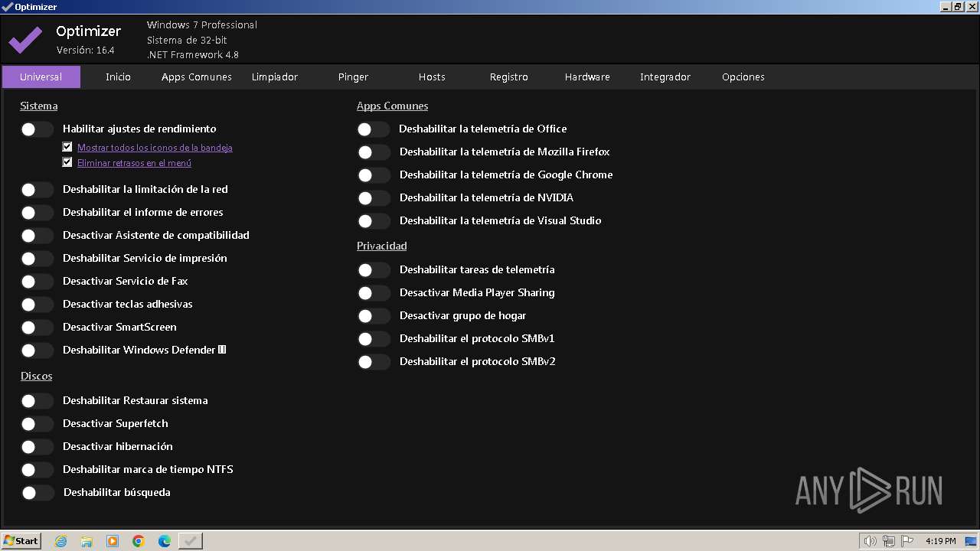
Task: Switch on Desactivar Superfetch
Action: point(37,424)
